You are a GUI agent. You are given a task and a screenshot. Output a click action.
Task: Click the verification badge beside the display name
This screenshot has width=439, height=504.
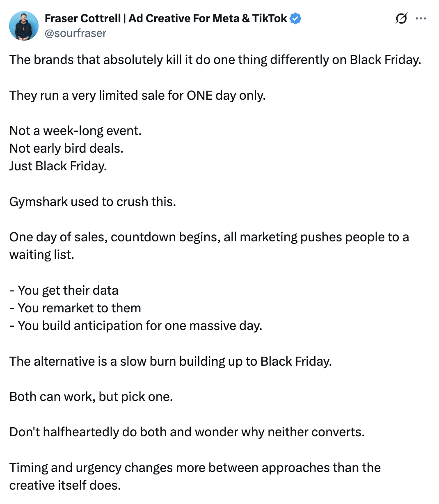(x=296, y=18)
